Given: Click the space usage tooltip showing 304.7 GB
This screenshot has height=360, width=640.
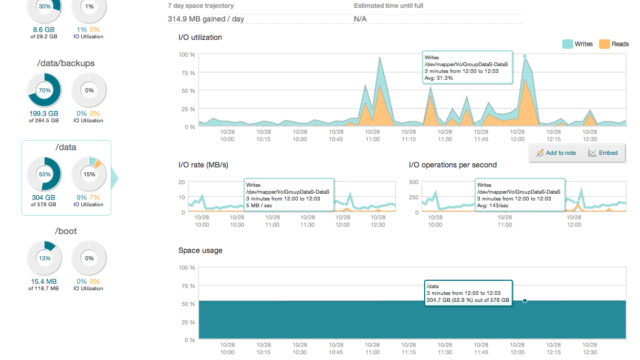Looking at the screenshot, I should [468, 293].
